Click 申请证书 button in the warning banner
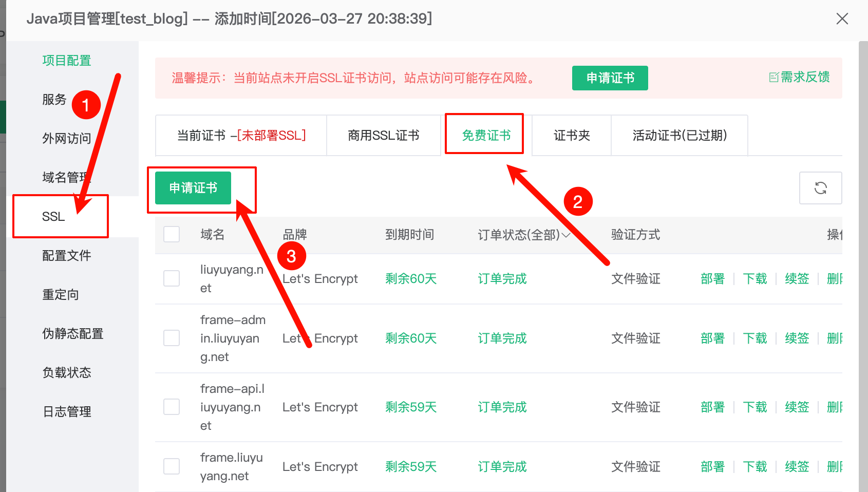This screenshot has height=492, width=868. [610, 78]
